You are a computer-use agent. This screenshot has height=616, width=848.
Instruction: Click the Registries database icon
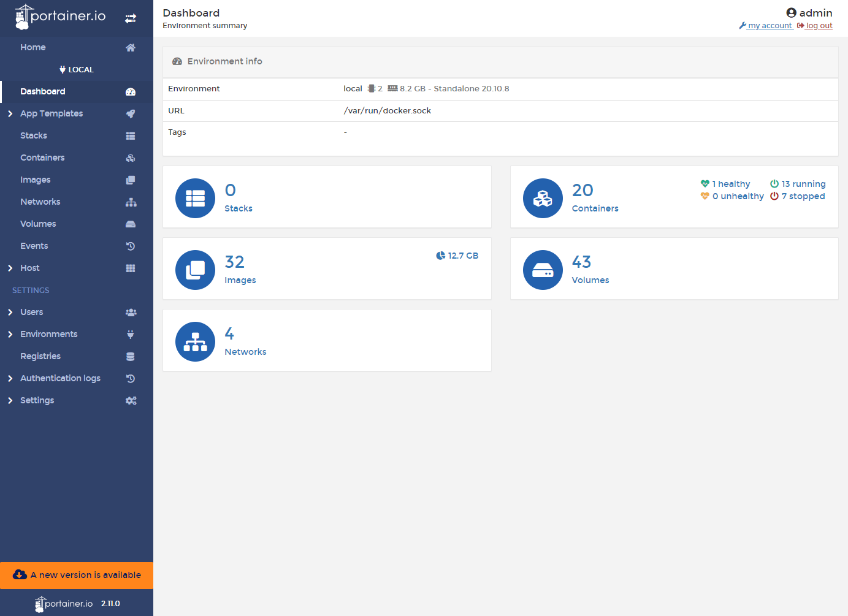131,356
